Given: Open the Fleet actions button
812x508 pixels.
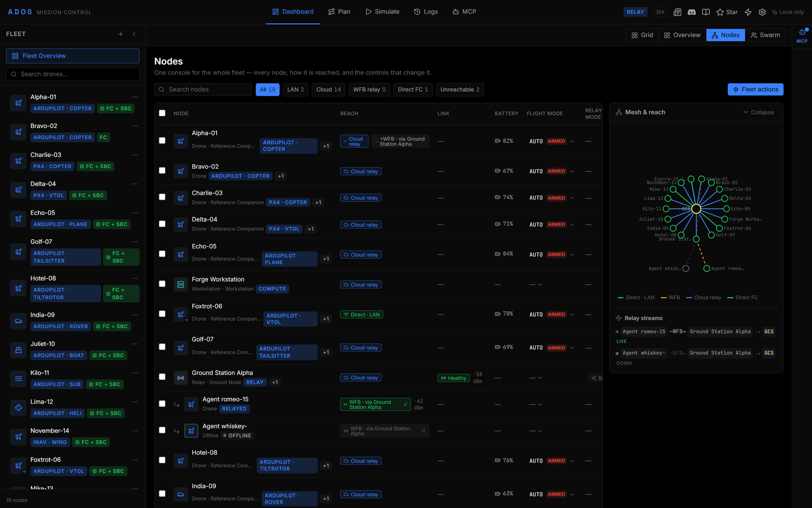Looking at the screenshot, I should pos(756,89).
